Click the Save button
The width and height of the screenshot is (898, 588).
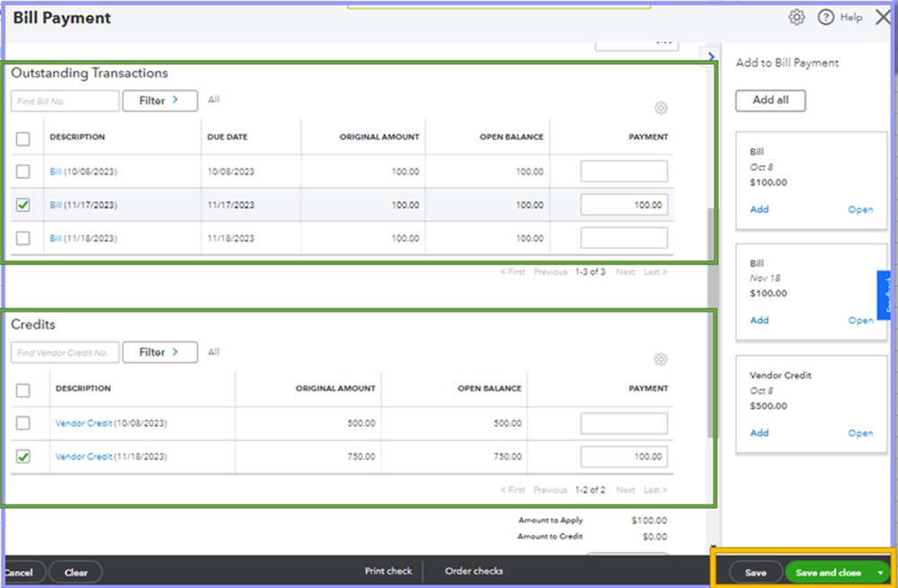pos(755,573)
